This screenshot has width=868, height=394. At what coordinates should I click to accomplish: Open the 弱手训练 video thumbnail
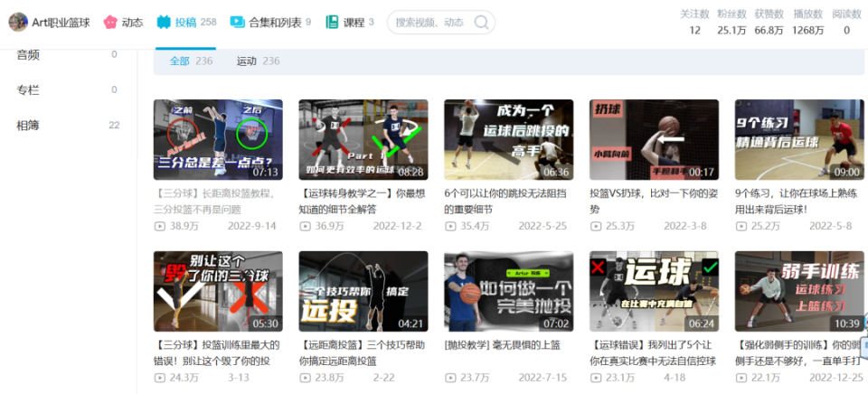(x=799, y=292)
